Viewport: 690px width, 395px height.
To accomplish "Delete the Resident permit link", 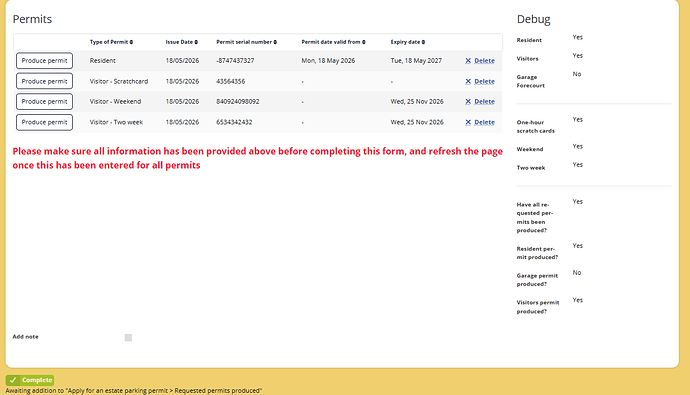I will 484,61.
